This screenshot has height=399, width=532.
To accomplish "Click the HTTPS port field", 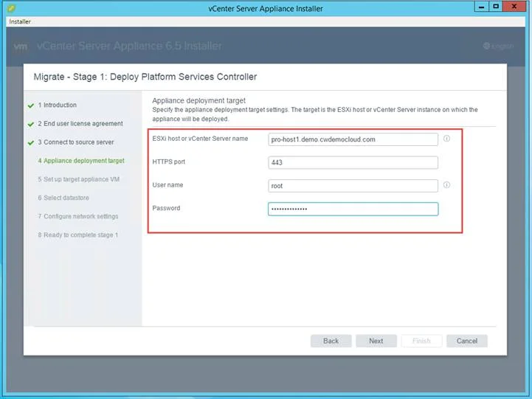I will pos(353,162).
